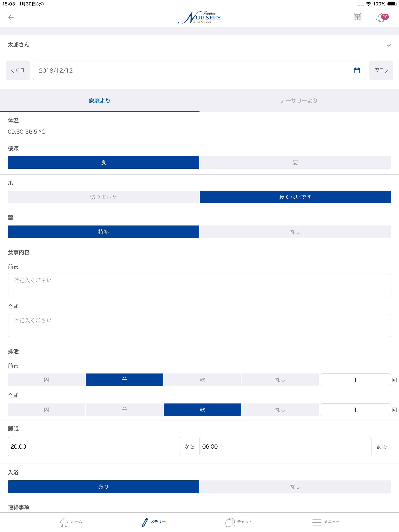Edit the 前夜 excretion count field

[x=355, y=380]
